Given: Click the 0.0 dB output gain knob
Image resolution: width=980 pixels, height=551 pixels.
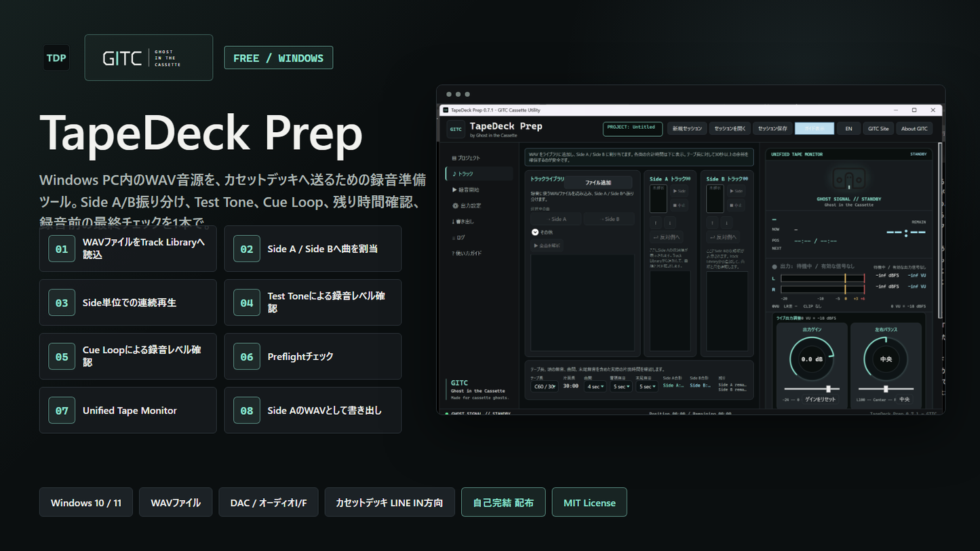Looking at the screenshot, I should [812, 359].
